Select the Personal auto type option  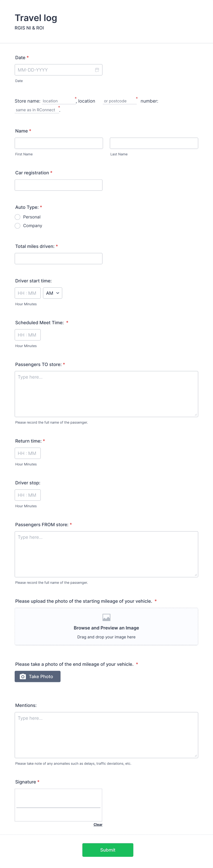18,217
